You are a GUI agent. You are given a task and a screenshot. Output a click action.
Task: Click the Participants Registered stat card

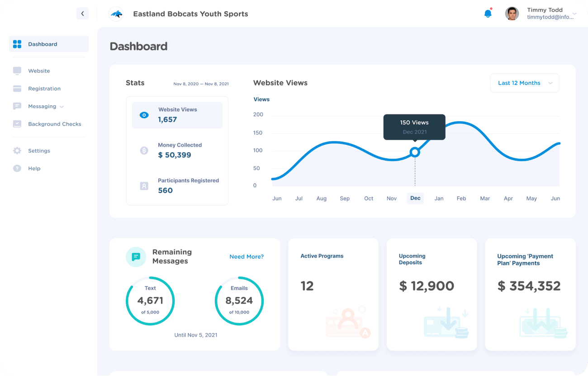click(x=177, y=186)
